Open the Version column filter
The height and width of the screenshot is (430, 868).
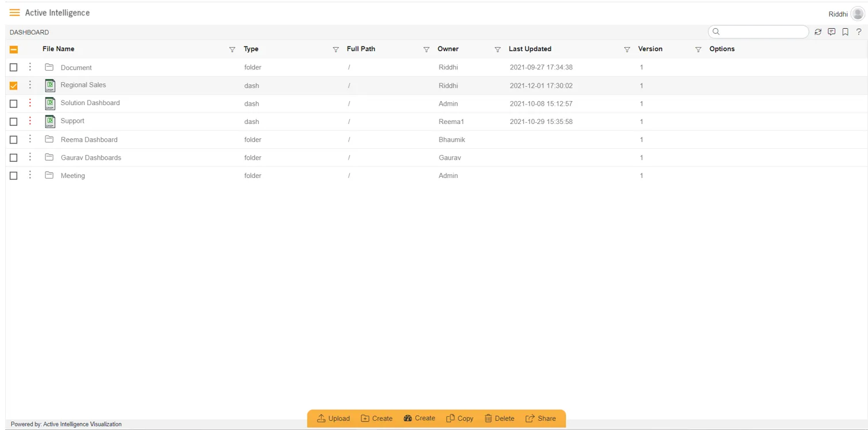pos(698,50)
